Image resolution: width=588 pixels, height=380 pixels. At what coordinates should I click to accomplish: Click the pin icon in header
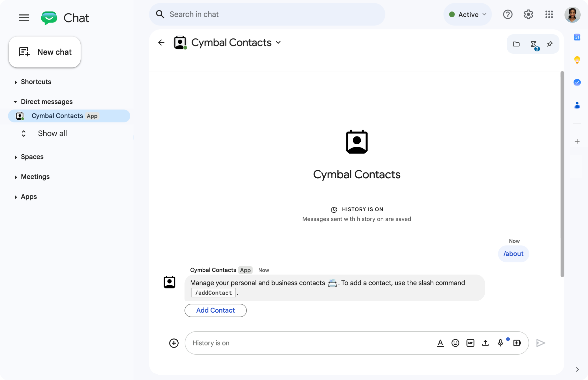coord(550,44)
